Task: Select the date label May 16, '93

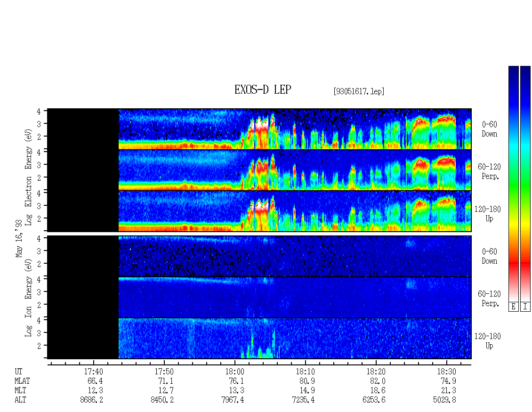Action: point(19,238)
